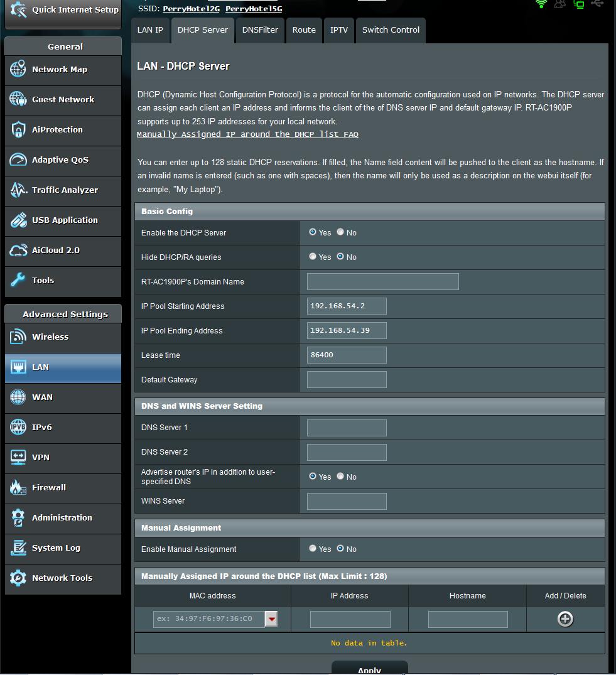Click the System Log notepad icon
Screen dimensions: 616x675
18,548
